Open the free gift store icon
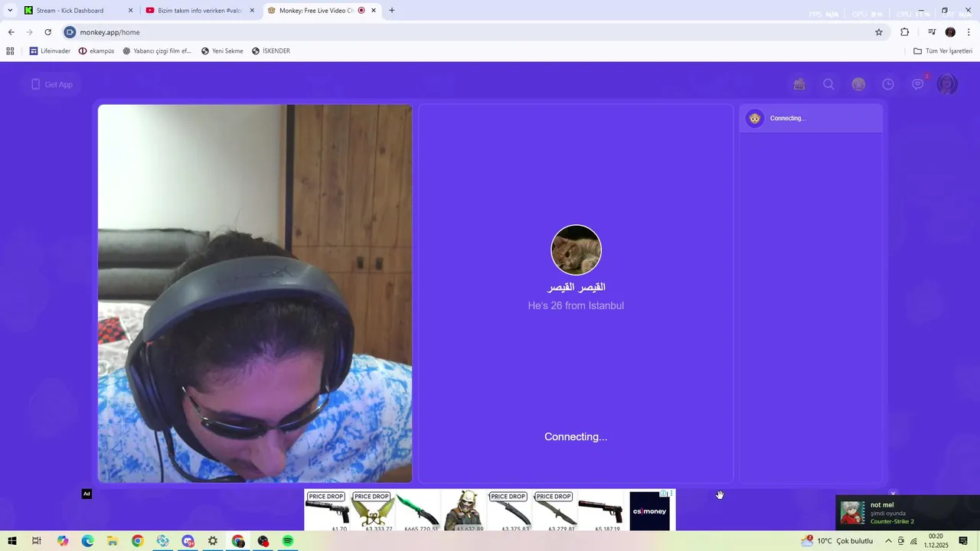The height and width of the screenshot is (551, 980). [799, 84]
